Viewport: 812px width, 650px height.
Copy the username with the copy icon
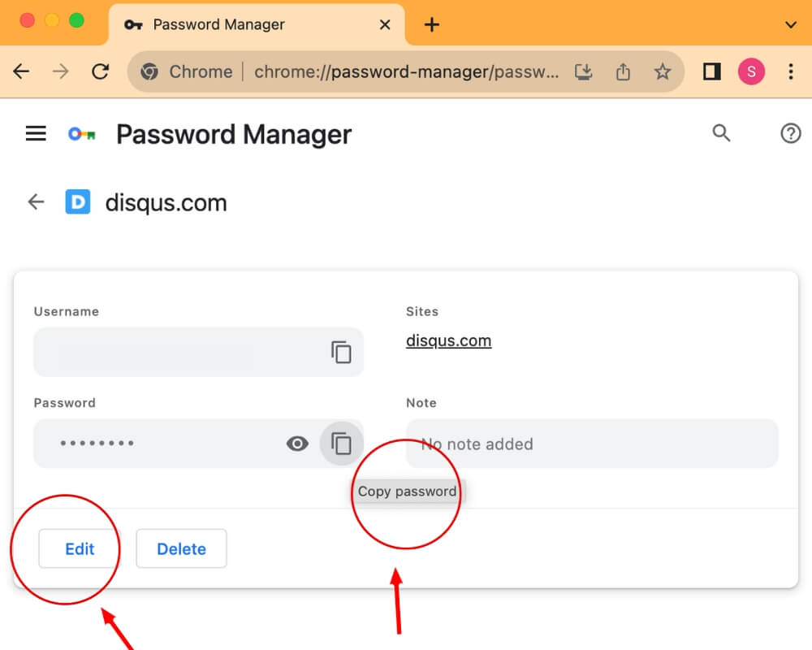pos(342,352)
